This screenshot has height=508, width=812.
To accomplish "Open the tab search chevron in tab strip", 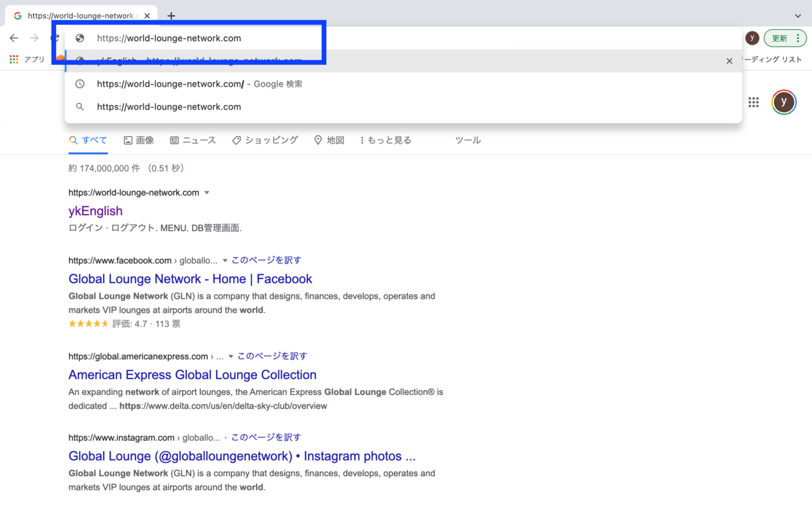I will (798, 16).
